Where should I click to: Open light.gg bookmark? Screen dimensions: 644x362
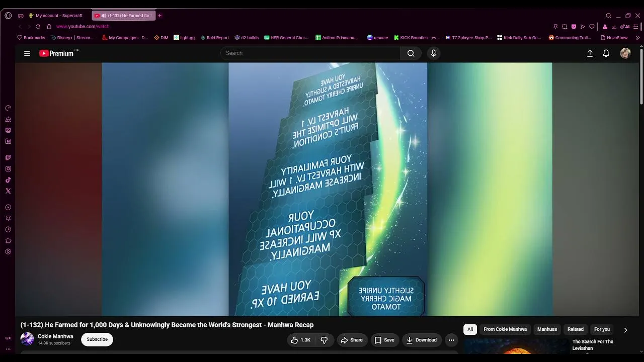(x=184, y=38)
